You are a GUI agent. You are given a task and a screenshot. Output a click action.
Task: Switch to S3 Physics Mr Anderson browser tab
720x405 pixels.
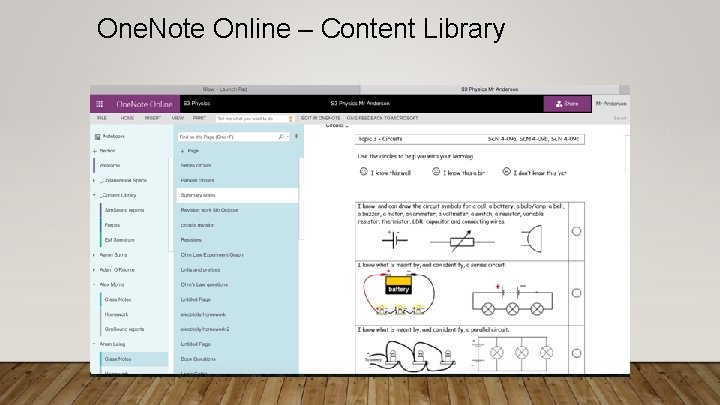489,90
